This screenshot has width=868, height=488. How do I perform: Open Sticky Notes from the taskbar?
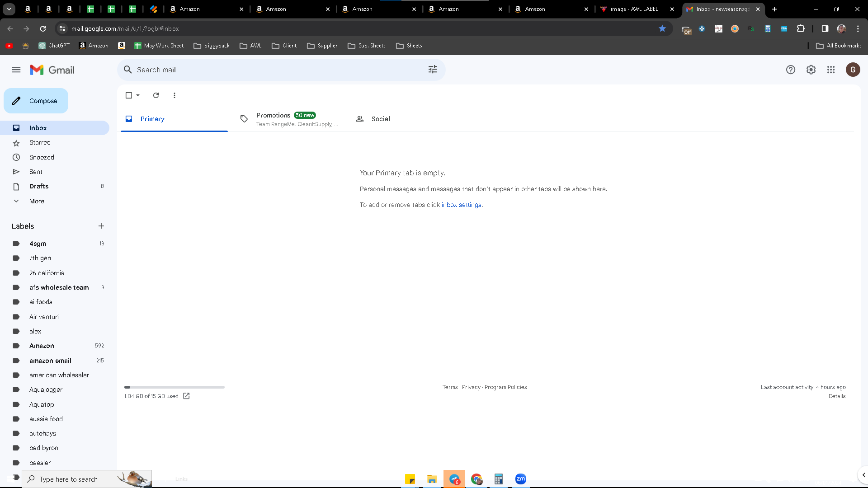410,479
